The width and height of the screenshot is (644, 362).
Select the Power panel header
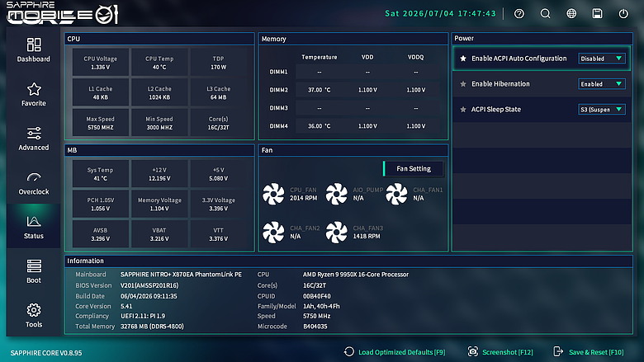click(542, 38)
